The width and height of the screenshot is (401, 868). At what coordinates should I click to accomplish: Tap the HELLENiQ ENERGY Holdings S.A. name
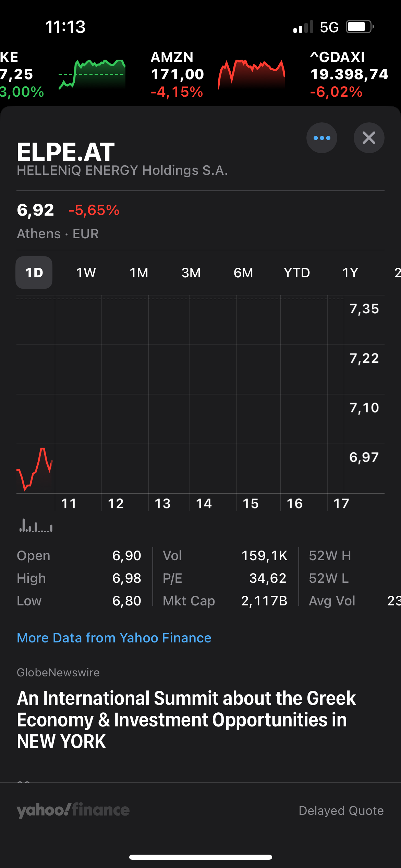122,170
